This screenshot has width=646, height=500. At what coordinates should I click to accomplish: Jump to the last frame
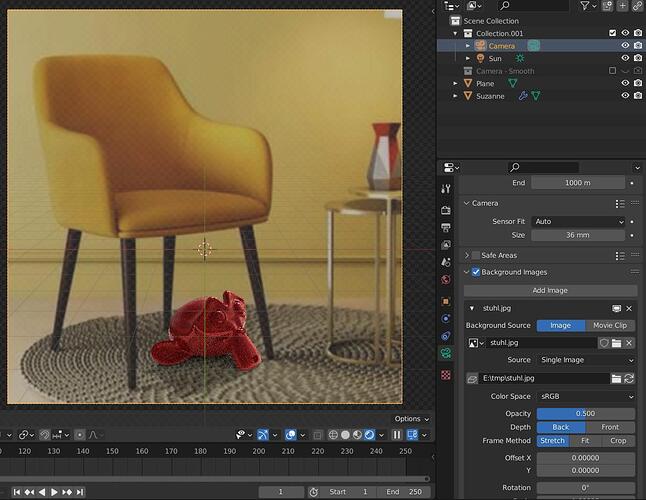[80, 492]
